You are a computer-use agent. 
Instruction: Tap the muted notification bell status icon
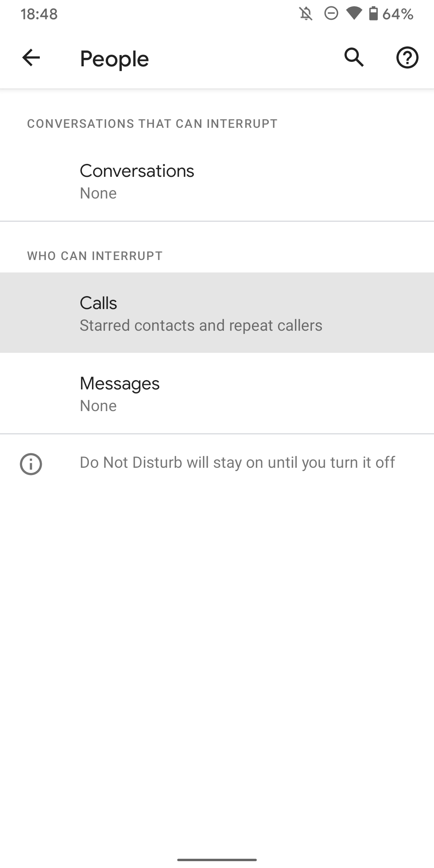click(305, 14)
